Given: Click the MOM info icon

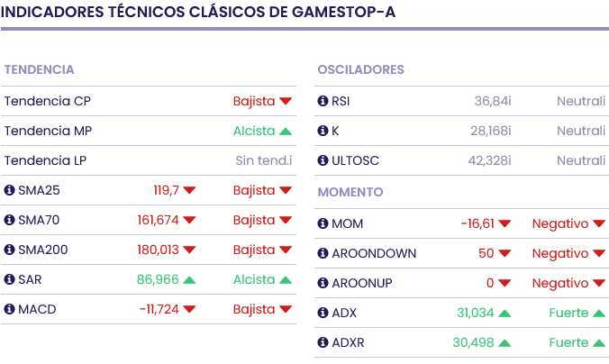Looking at the screenshot, I should tap(323, 223).
